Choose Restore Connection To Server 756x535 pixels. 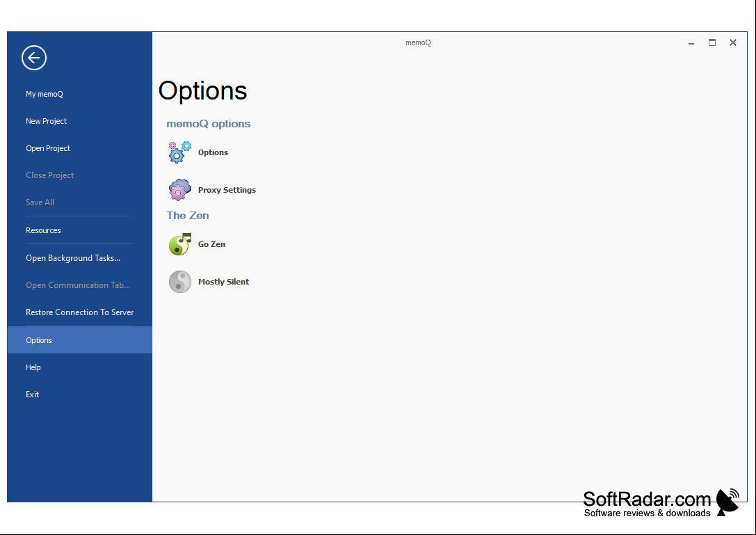click(79, 312)
